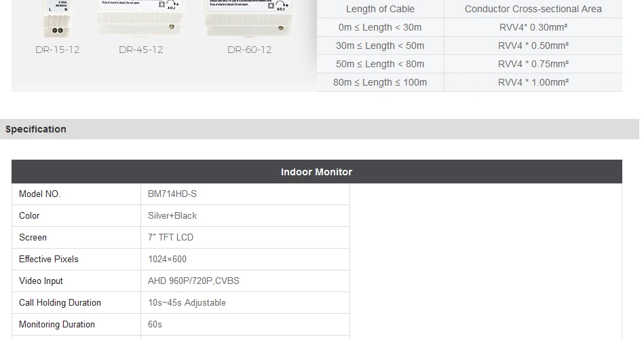Image resolution: width=644 pixels, height=339 pixels.
Task: Select the DR-45-12 label text
Action: click(x=141, y=50)
